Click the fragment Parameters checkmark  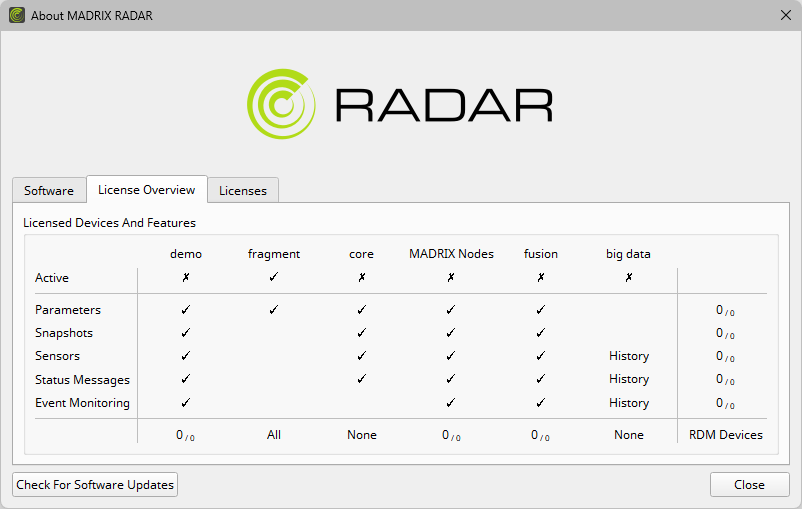coord(274,309)
